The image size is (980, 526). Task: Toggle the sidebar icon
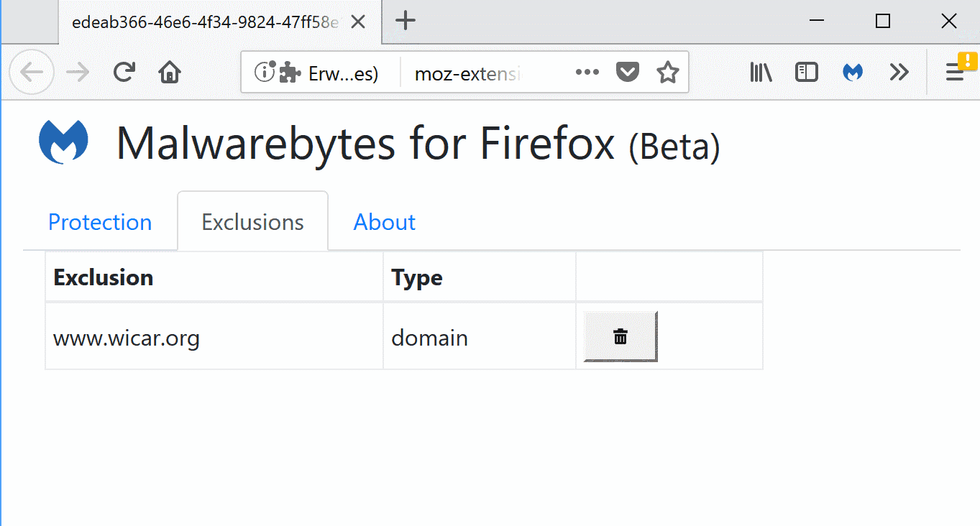coord(806,72)
